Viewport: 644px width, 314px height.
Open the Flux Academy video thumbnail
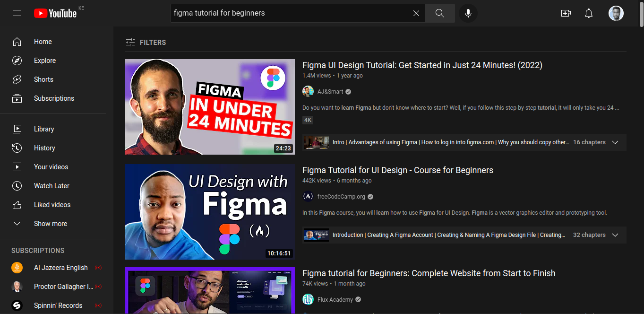click(210, 290)
